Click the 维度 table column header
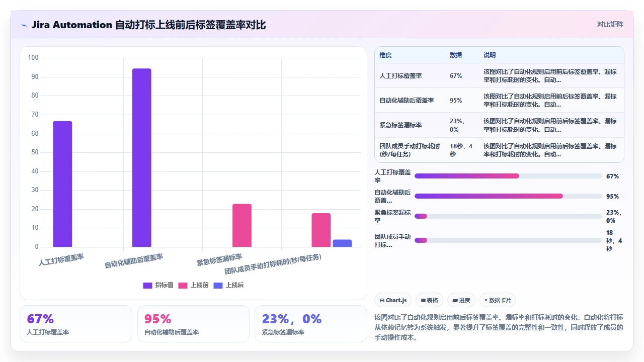Viewport: 644px width, 362px height. (385, 55)
